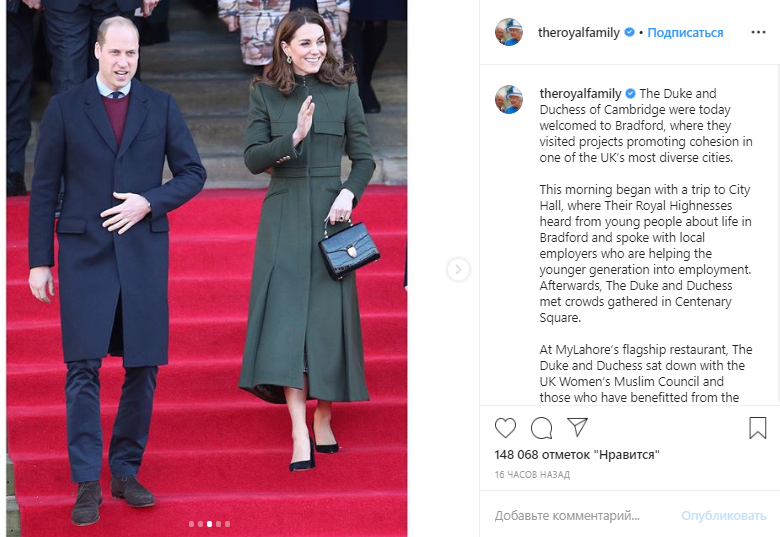The image size is (780, 537).
Task: Save the post with the bookmark icon
Action: [x=758, y=428]
